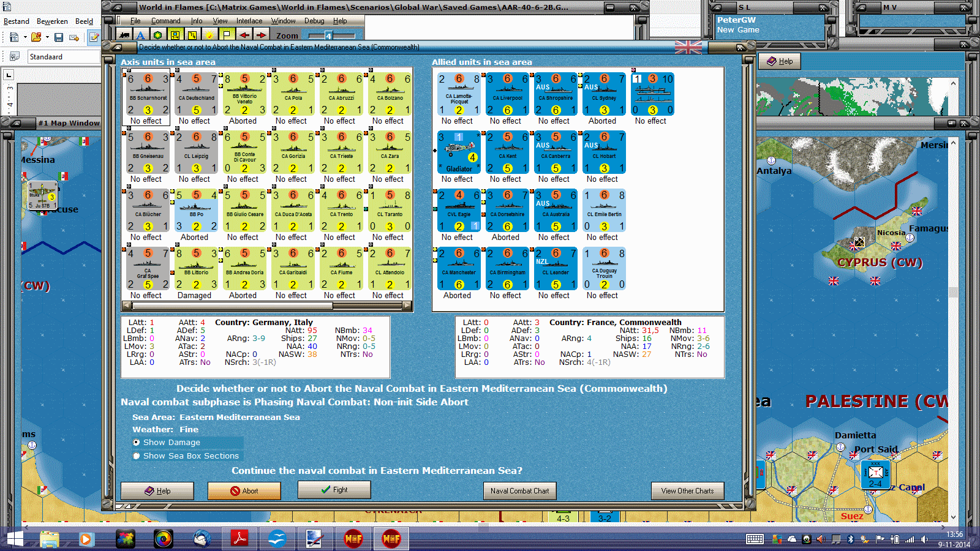Open the View menu
This screenshot has width=980, height=551.
click(x=220, y=21)
